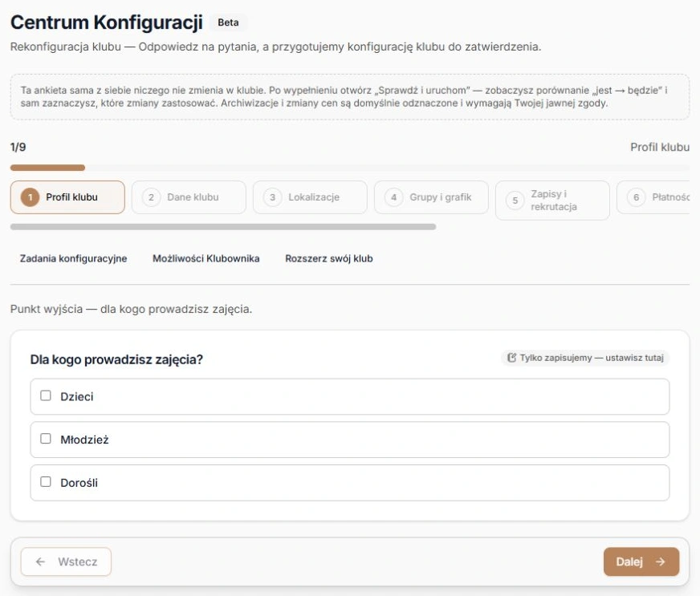
Task: Select the Rozszerz swój klub tab
Action: pos(329,259)
